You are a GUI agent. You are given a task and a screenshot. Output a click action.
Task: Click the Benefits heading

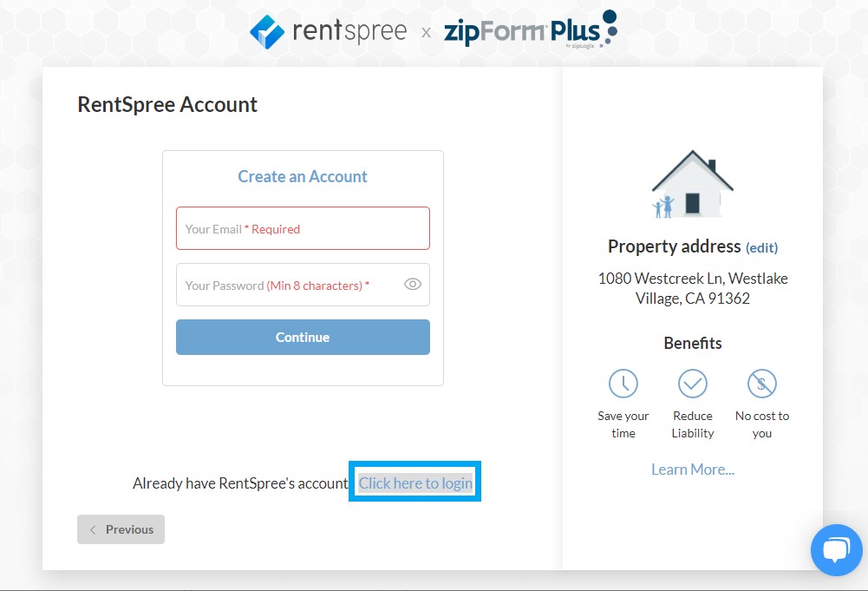pyautogui.click(x=692, y=343)
